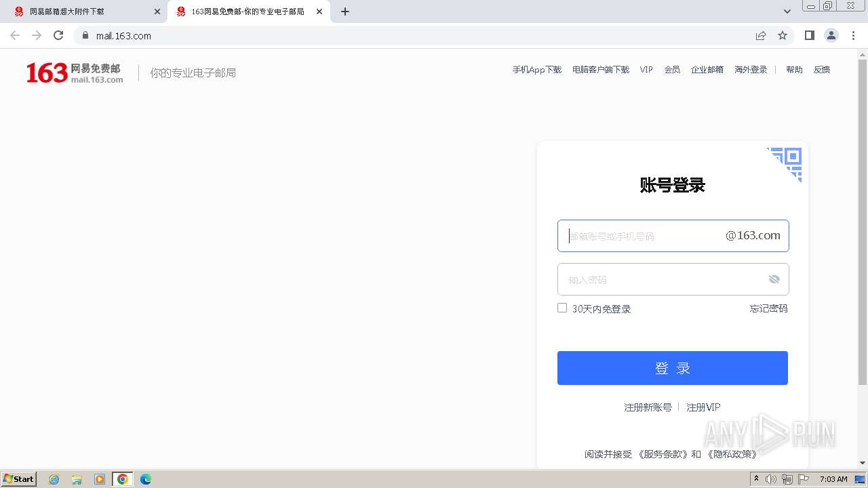
Task: Open the tab search dropdown arrow
Action: point(787,12)
